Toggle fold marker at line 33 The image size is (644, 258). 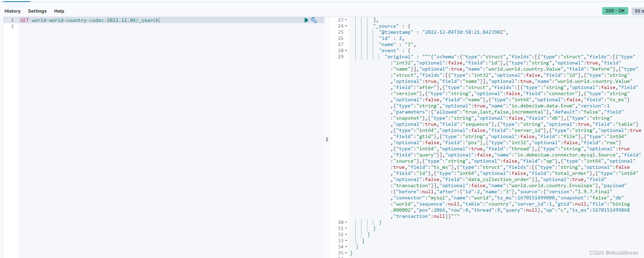click(346, 241)
